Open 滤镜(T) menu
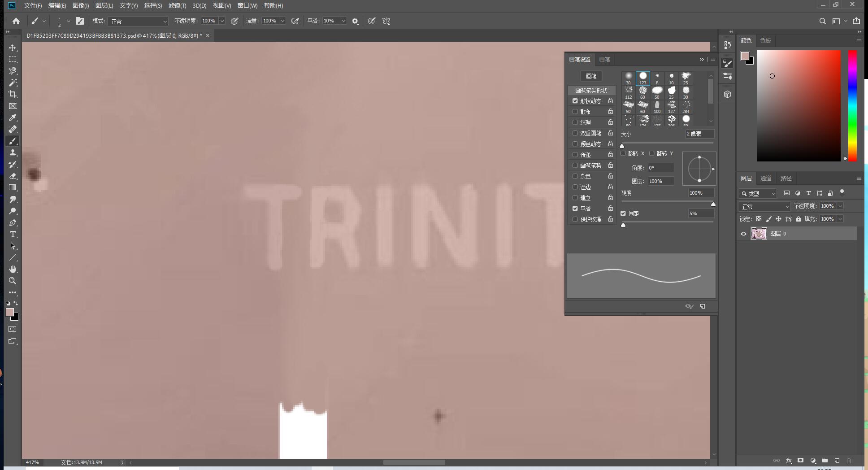This screenshot has width=868, height=470. point(177,5)
